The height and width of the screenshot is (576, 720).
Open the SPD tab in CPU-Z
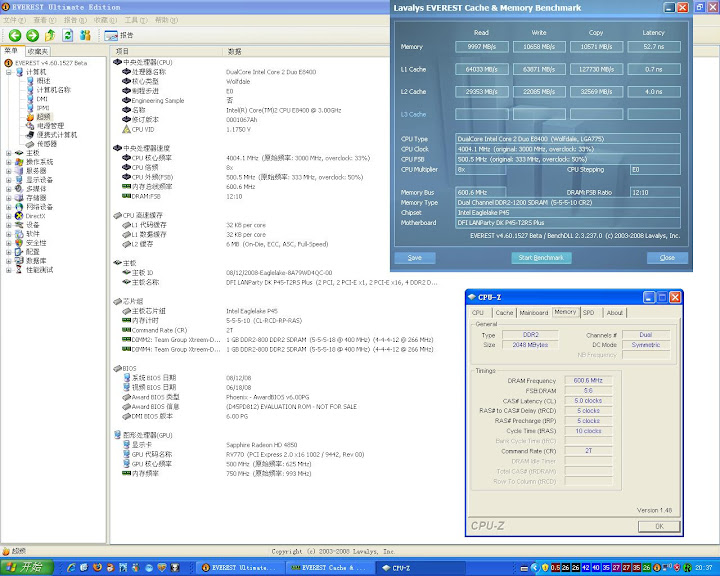588,313
